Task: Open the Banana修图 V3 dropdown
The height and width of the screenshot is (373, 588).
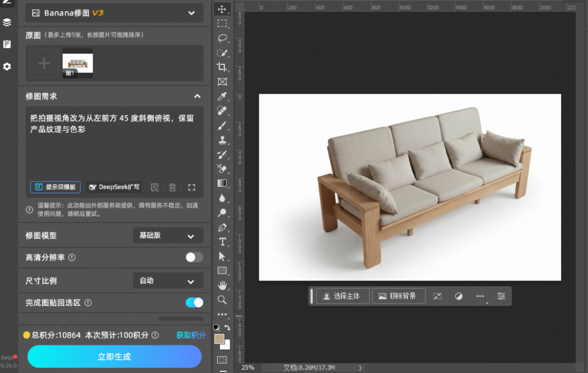Action: (x=114, y=13)
